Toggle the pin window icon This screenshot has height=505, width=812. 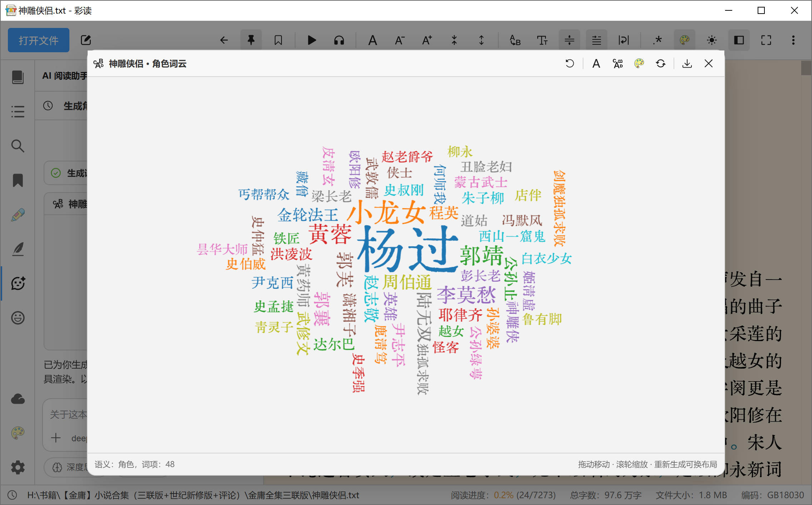pyautogui.click(x=251, y=40)
